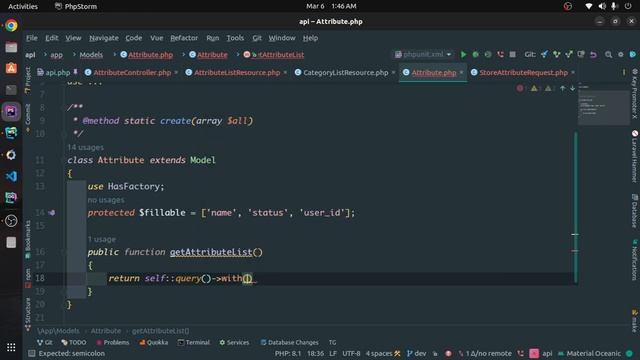Open the Tools menu

tap(235, 38)
